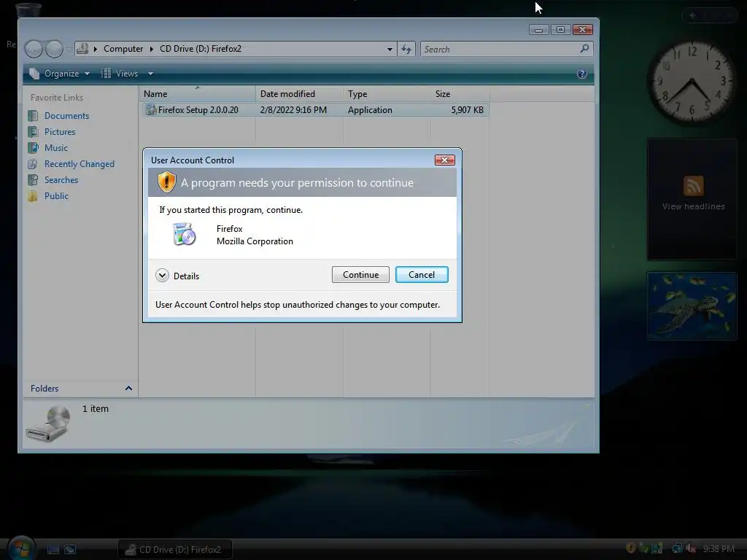Screen dimensions: 747x560
Task: Click the Pictures folder icon
Action: (x=33, y=132)
